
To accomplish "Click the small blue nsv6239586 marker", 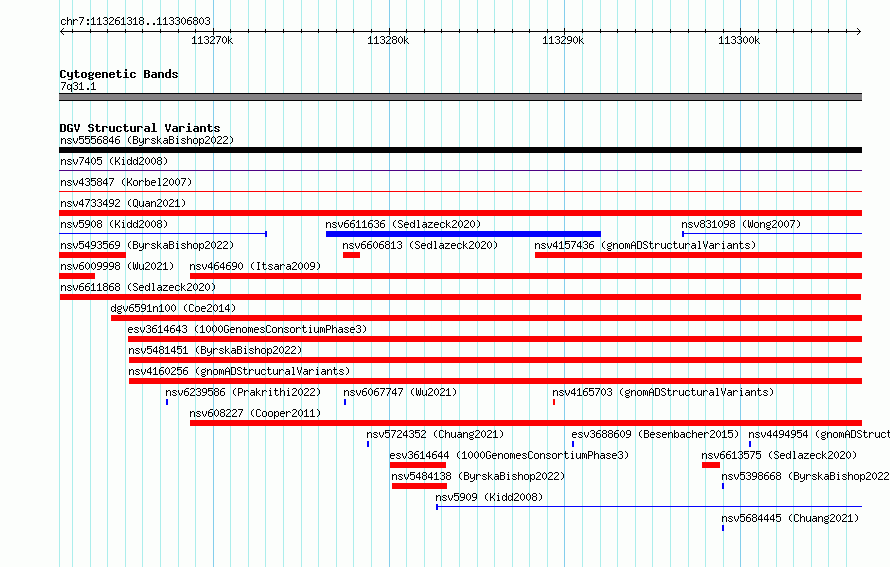I will [x=167, y=402].
